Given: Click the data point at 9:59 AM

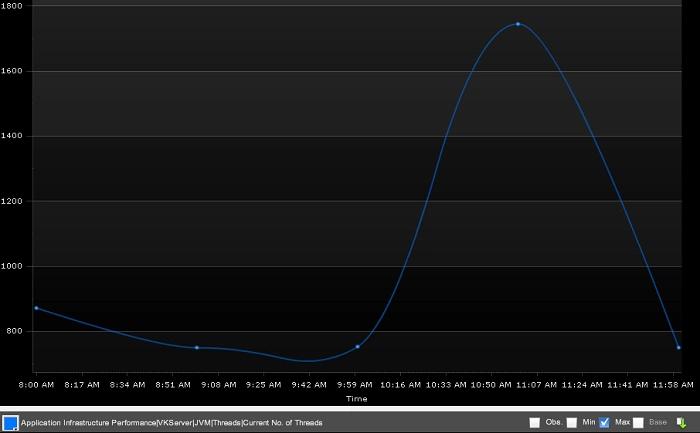Looking at the screenshot, I should (357, 347).
